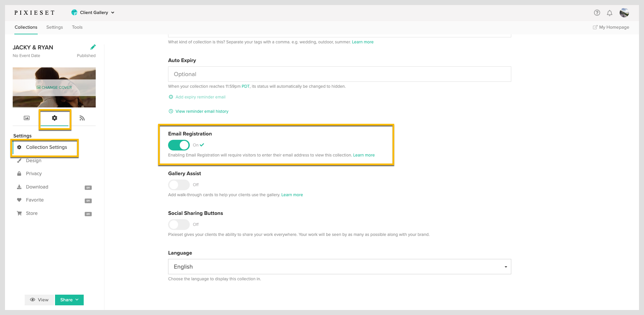Open the My Homepage link
Viewport: 644px width, 315px height.
pos(614,27)
